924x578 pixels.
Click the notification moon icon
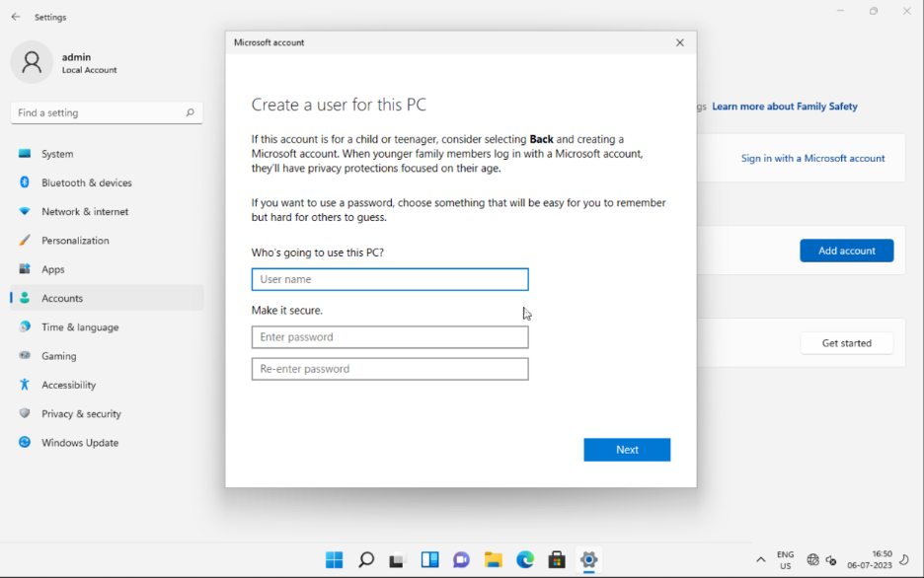click(x=904, y=560)
